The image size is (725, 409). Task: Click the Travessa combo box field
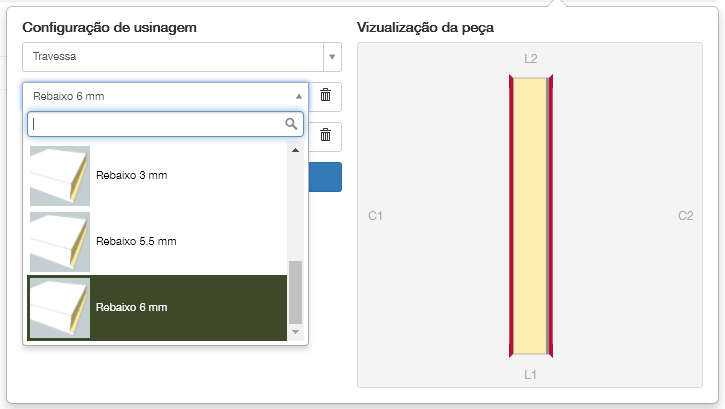click(172, 57)
